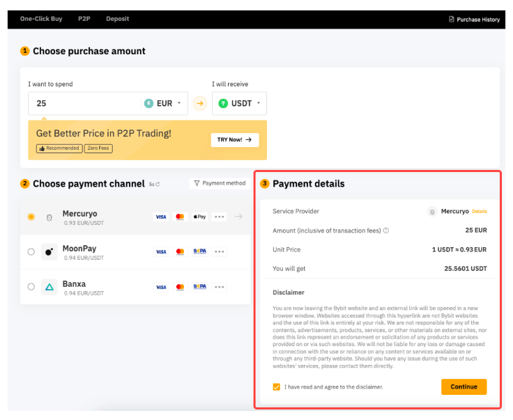Click the 0.93 EUR/USDT rate under Mercuryo
513x420 pixels.
click(x=84, y=224)
